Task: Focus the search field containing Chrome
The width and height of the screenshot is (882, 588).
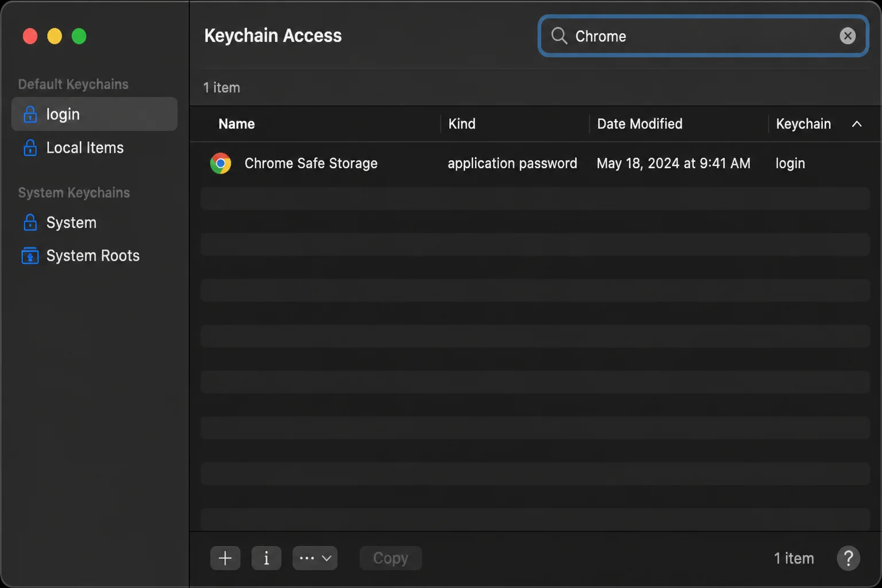Action: 703,36
